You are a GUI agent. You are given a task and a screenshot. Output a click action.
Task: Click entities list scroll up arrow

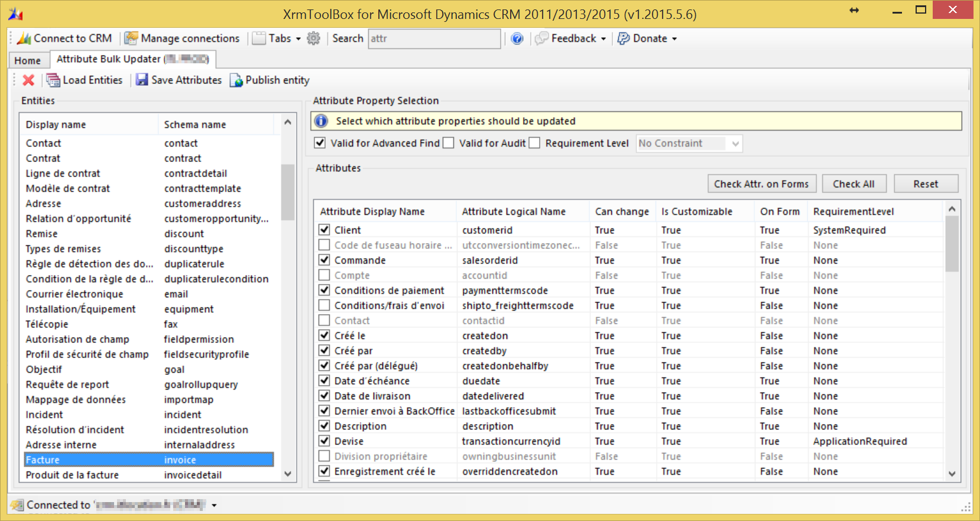click(x=288, y=122)
